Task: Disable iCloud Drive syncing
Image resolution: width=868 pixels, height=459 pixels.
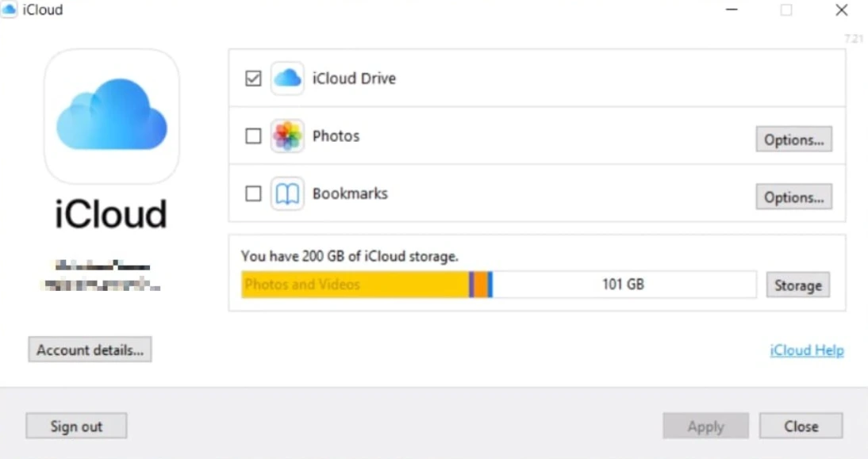Action: pos(253,78)
